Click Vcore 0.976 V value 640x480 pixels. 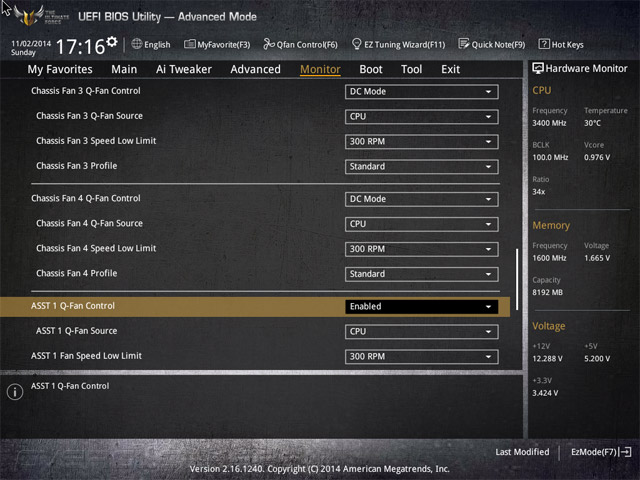[x=597, y=157]
